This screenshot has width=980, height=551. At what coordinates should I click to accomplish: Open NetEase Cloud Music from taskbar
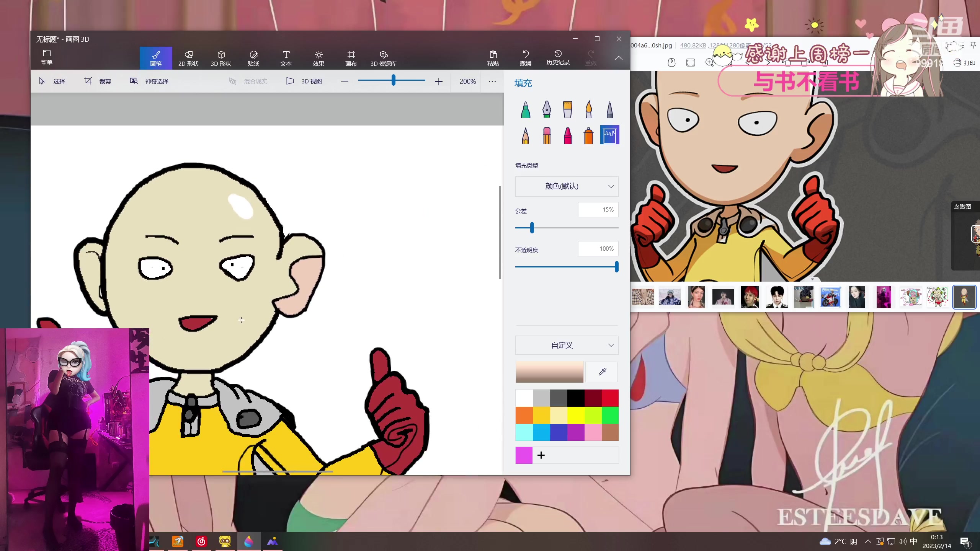[x=201, y=541]
